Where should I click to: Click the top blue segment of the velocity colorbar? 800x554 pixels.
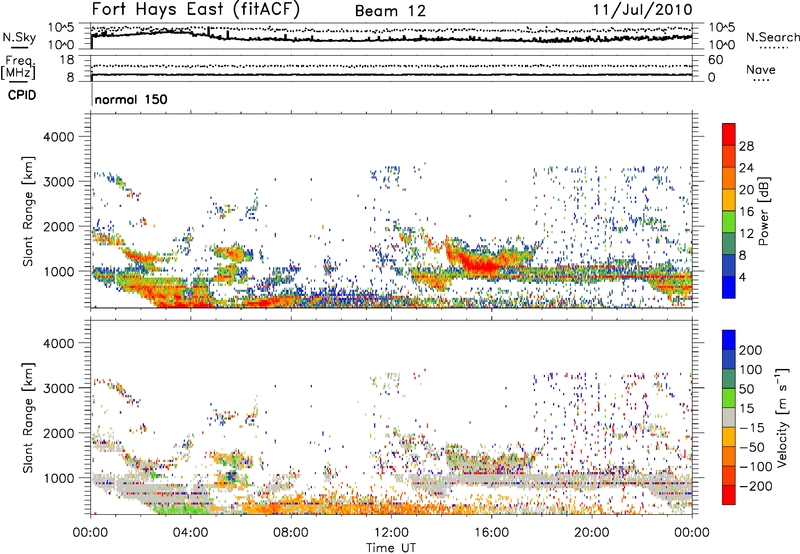[x=729, y=340]
